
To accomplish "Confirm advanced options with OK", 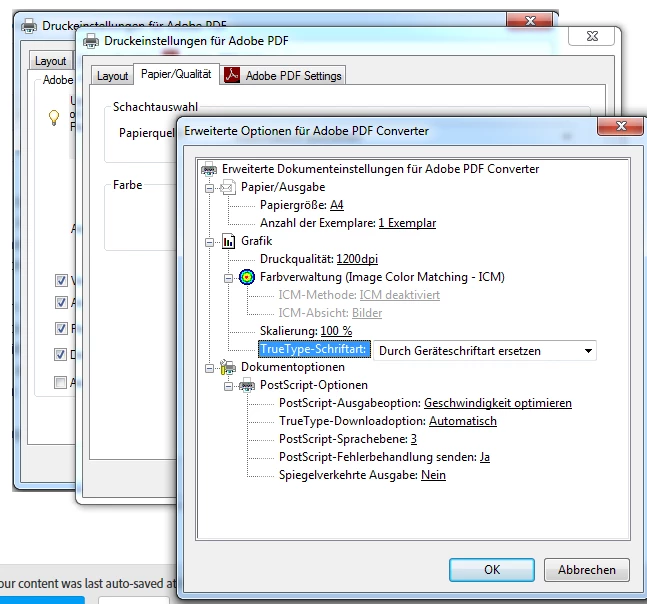I will pos(492,570).
